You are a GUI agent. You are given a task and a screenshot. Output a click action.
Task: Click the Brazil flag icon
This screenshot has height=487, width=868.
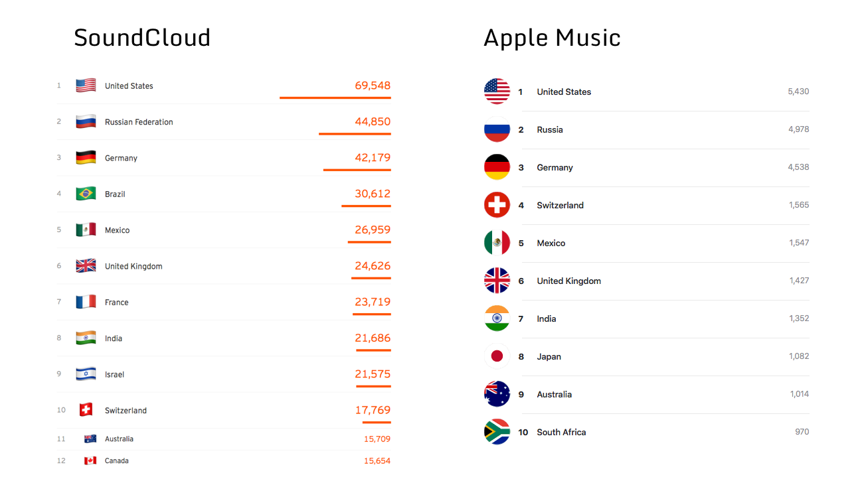click(86, 194)
